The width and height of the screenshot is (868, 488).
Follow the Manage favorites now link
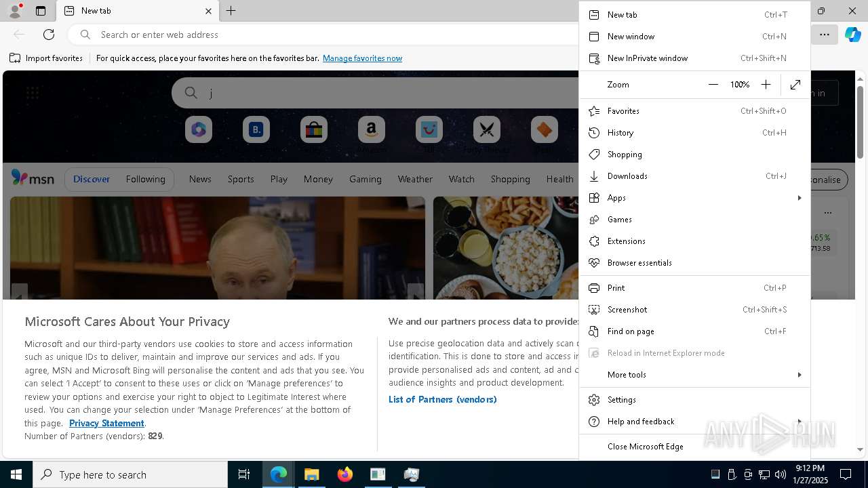(362, 58)
